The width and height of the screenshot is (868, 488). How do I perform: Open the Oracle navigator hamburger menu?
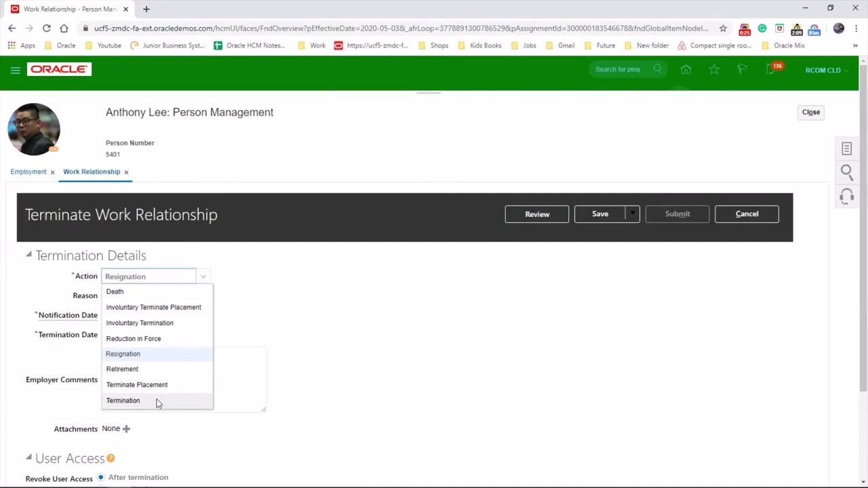[15, 70]
